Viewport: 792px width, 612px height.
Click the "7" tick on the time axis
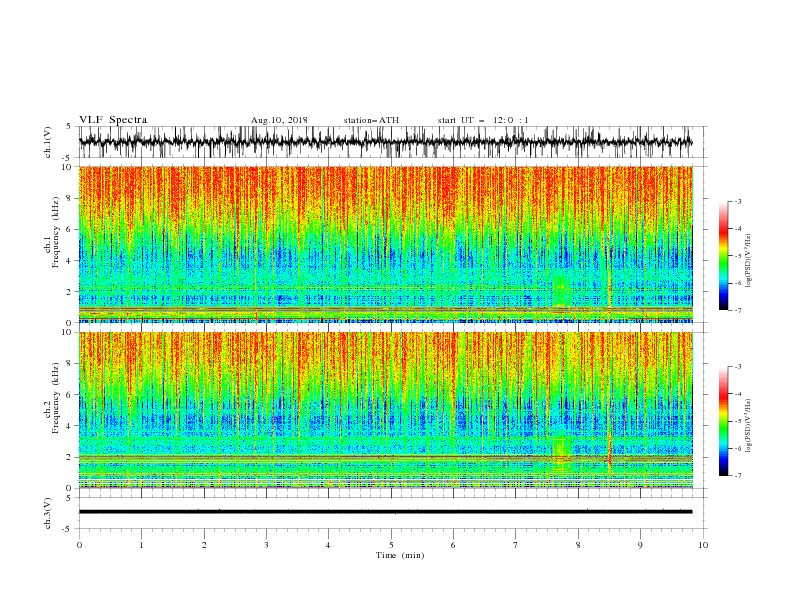point(516,545)
